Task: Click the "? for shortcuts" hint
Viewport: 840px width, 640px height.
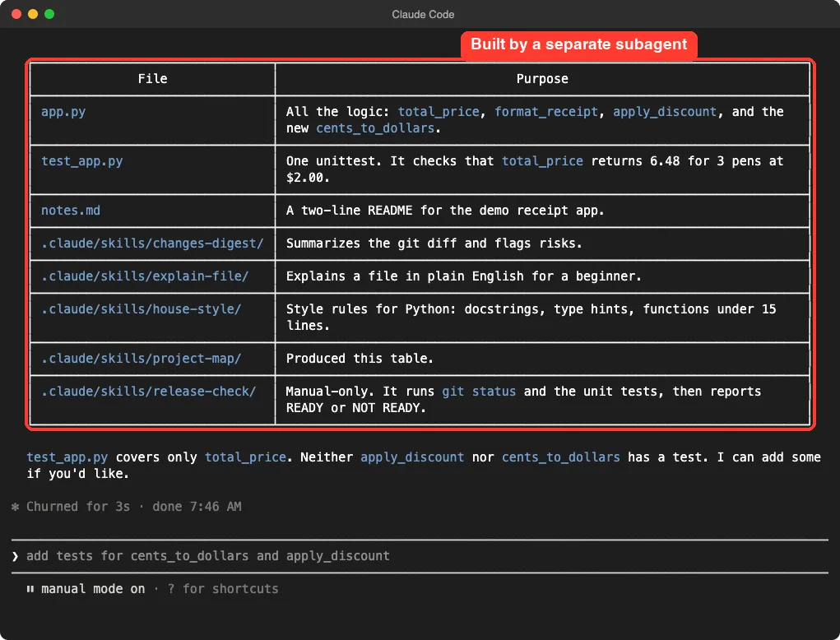Action: point(223,588)
